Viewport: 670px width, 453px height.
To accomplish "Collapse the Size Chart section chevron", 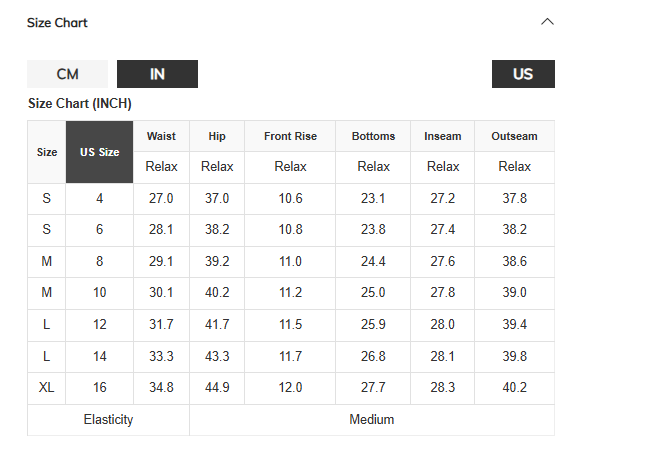I will [547, 22].
